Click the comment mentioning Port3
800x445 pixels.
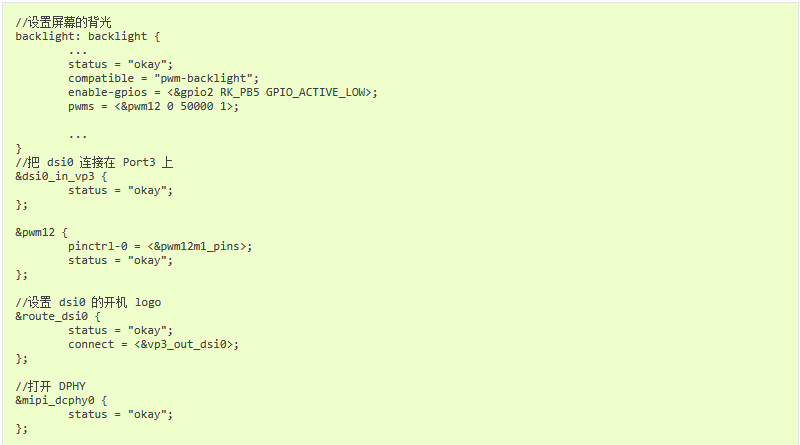94,163
